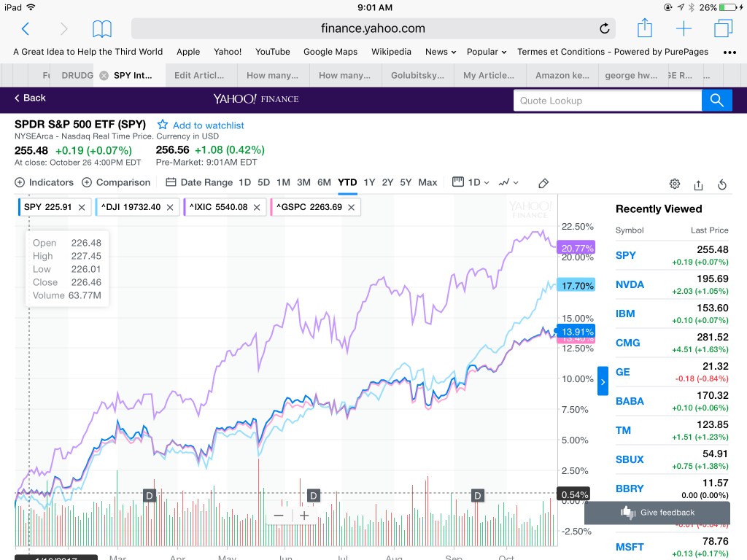
Task: Remove the ^DJI comparison chip
Action: coord(170,207)
